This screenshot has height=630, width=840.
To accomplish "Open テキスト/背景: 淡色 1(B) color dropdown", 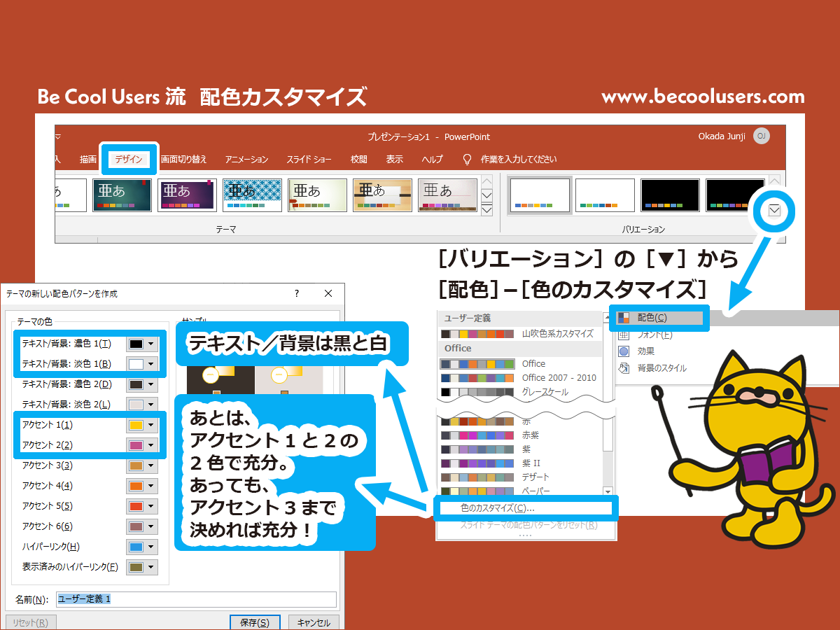I will pyautogui.click(x=143, y=364).
